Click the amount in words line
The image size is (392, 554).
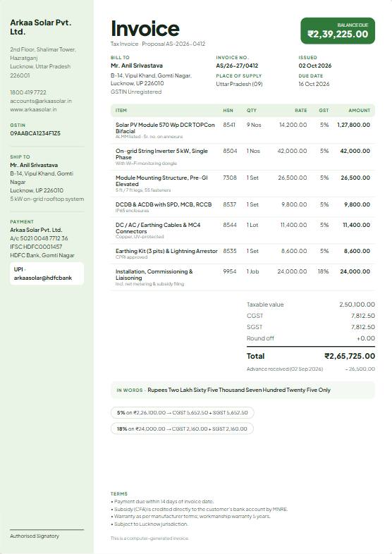pos(243,390)
